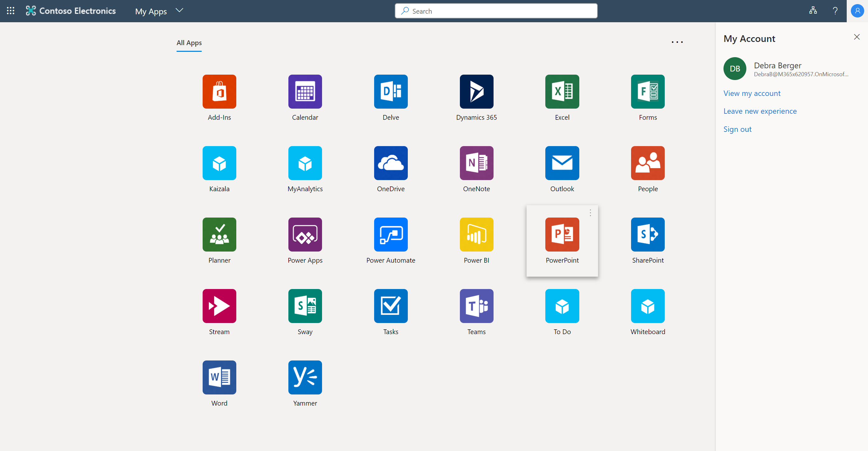Launch the Kaizala app
The width and height of the screenshot is (868, 451).
tap(219, 163)
